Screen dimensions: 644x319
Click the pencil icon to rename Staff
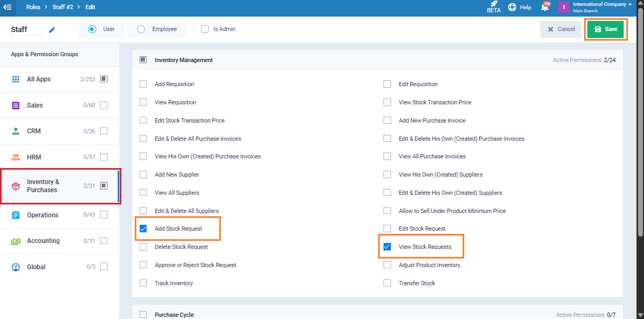click(x=52, y=30)
